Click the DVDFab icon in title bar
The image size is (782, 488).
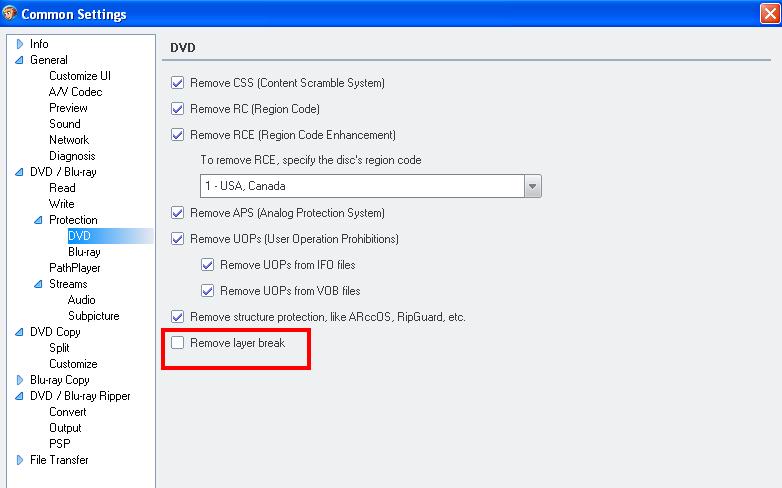click(11, 13)
